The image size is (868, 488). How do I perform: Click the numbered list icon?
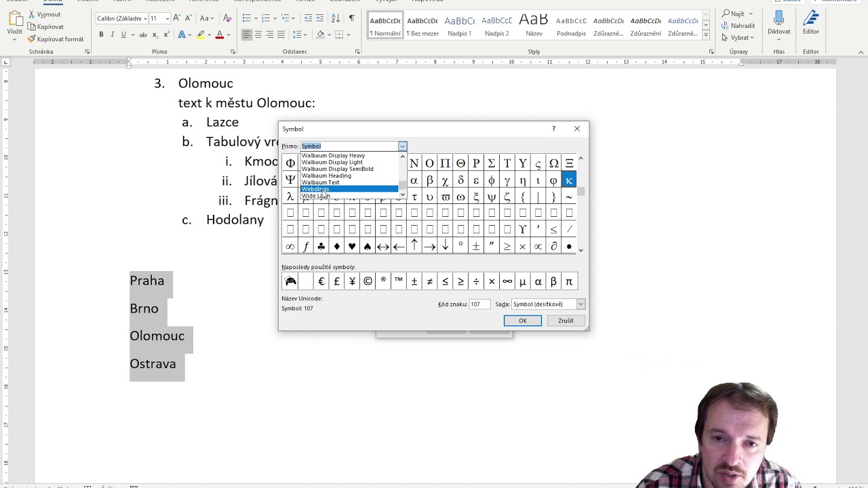[x=265, y=18]
